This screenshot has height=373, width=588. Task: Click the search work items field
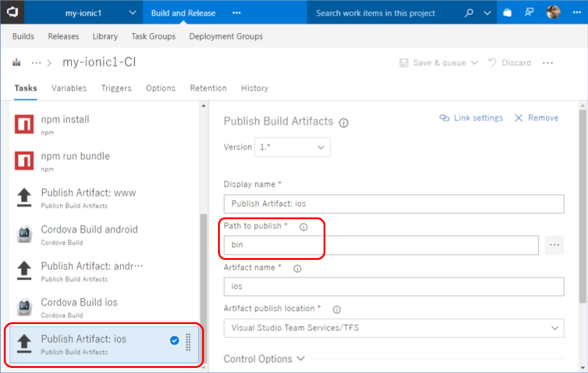click(376, 13)
